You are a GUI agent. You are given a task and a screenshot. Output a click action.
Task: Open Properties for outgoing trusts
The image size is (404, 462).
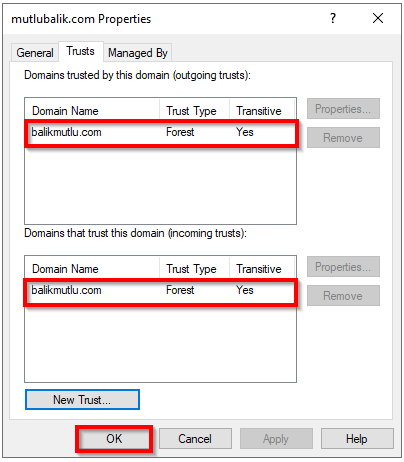(343, 109)
